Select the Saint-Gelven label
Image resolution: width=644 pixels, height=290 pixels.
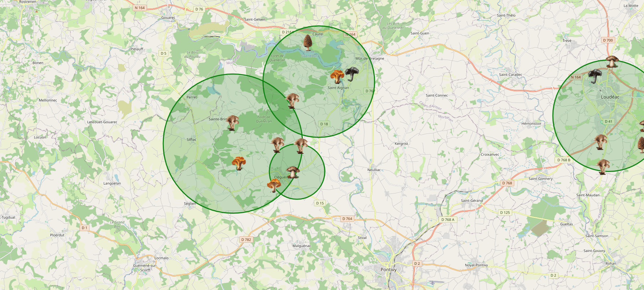coord(255,20)
